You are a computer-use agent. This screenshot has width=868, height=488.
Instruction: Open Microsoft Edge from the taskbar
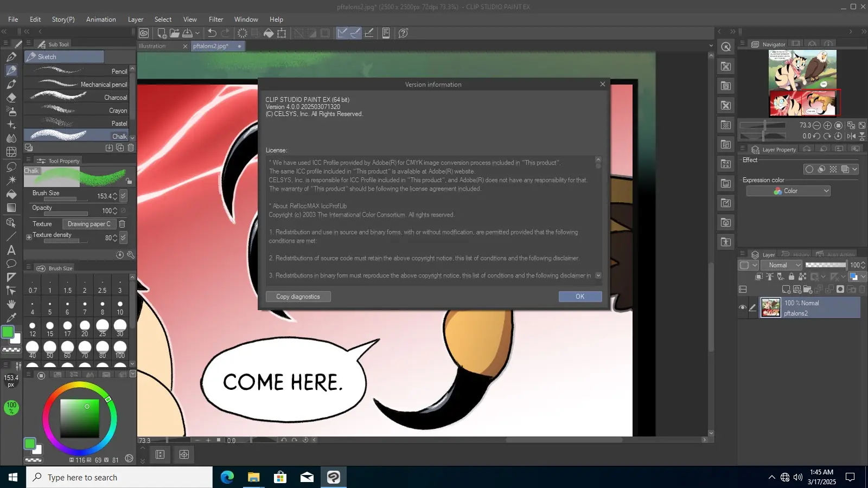[x=227, y=477]
